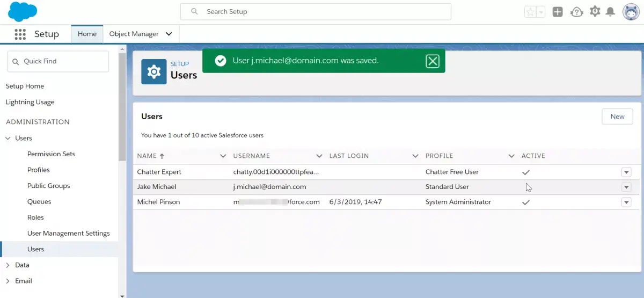Viewport: 644px width, 298px height.
Task: Open the Last Login column dropdown chevron
Action: tap(415, 156)
